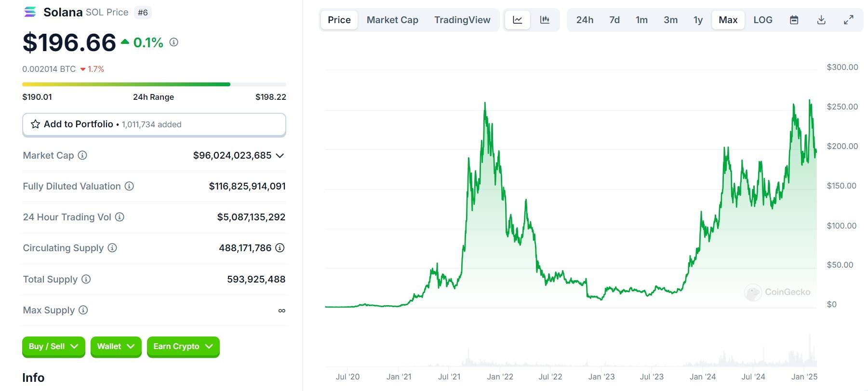
Task: Select 24h time range
Action: click(585, 20)
